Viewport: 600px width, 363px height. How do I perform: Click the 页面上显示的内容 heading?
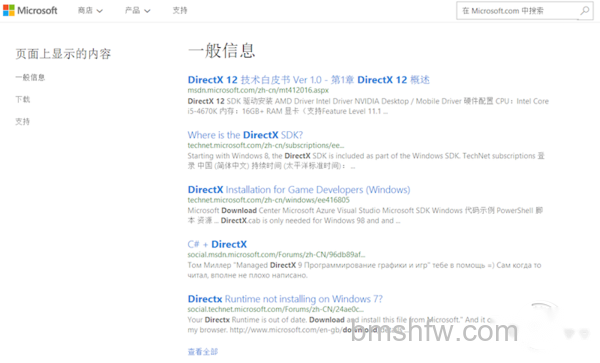coord(63,54)
